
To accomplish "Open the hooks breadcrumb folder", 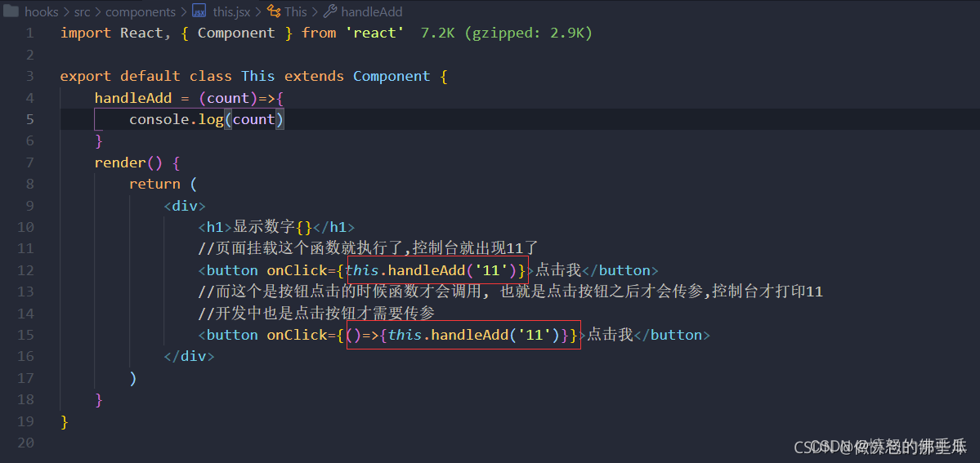I will pyautogui.click(x=41, y=11).
